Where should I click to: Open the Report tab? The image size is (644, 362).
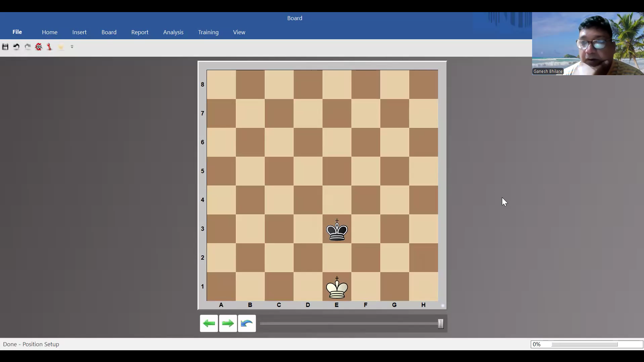[x=140, y=32]
